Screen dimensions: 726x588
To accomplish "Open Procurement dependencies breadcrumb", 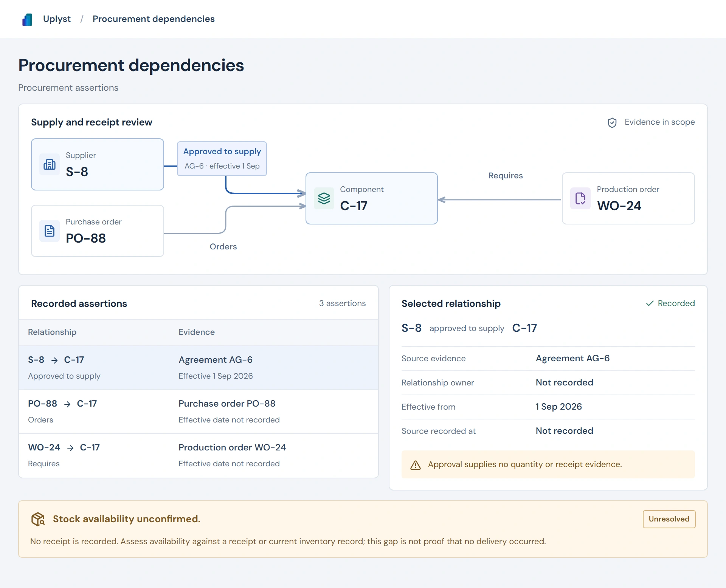I will point(154,19).
